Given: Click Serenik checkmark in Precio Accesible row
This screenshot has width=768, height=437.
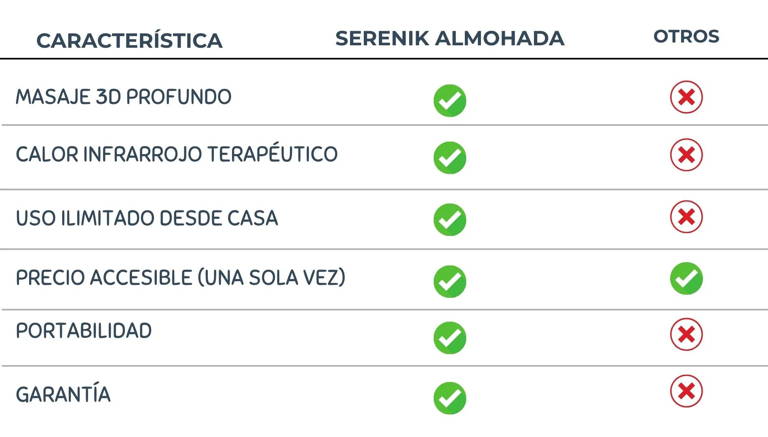Looking at the screenshot, I should coord(450,281).
